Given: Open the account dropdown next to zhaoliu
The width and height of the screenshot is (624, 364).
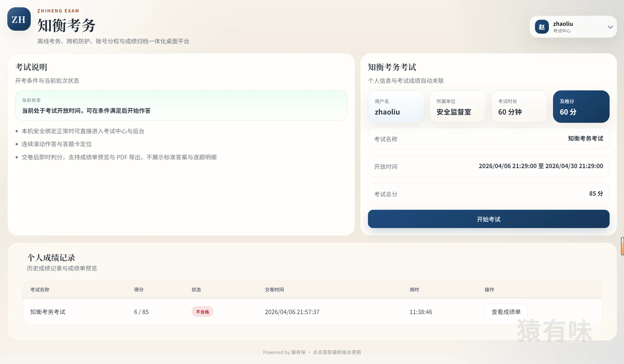Looking at the screenshot, I should (x=610, y=27).
